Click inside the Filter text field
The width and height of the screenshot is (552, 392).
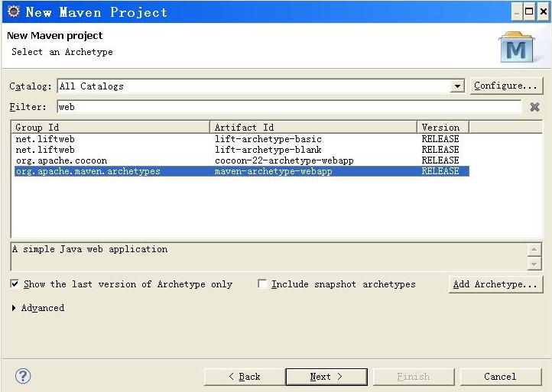point(289,107)
